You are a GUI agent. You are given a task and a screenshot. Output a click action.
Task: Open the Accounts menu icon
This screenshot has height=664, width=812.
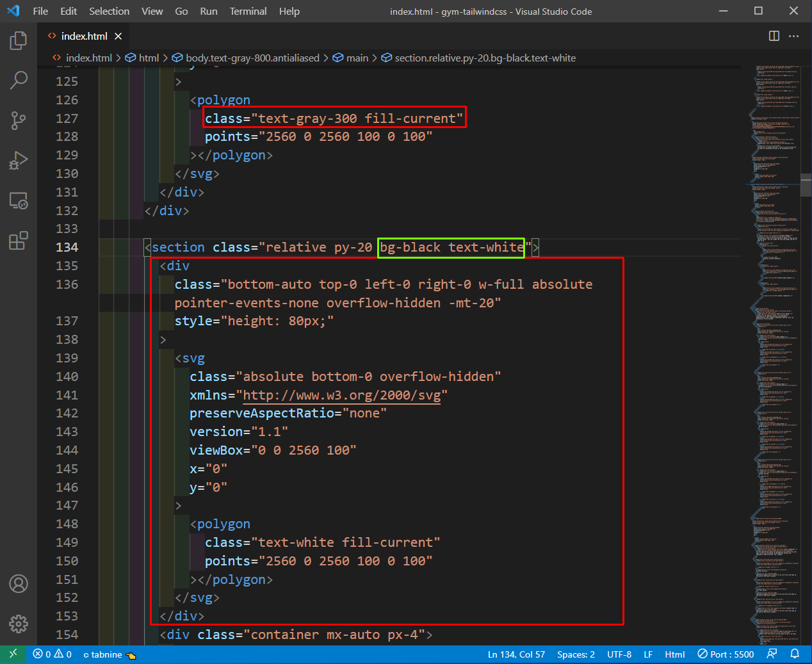pos(19,584)
